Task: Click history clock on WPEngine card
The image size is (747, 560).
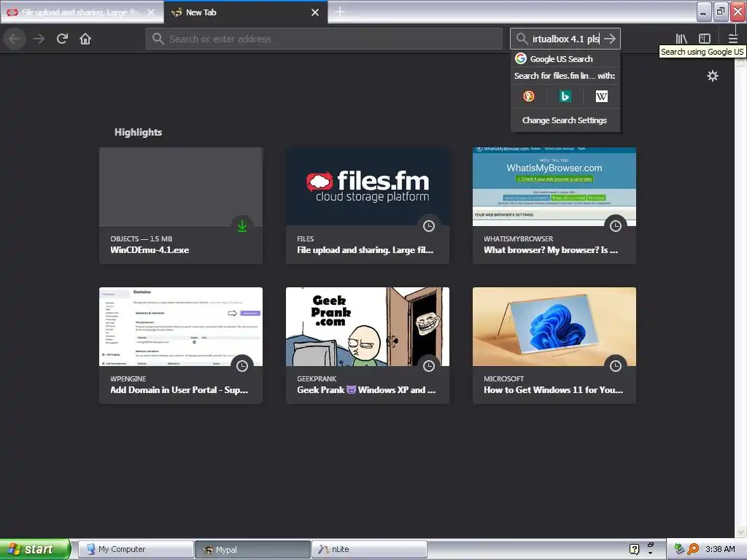Action: [242, 366]
